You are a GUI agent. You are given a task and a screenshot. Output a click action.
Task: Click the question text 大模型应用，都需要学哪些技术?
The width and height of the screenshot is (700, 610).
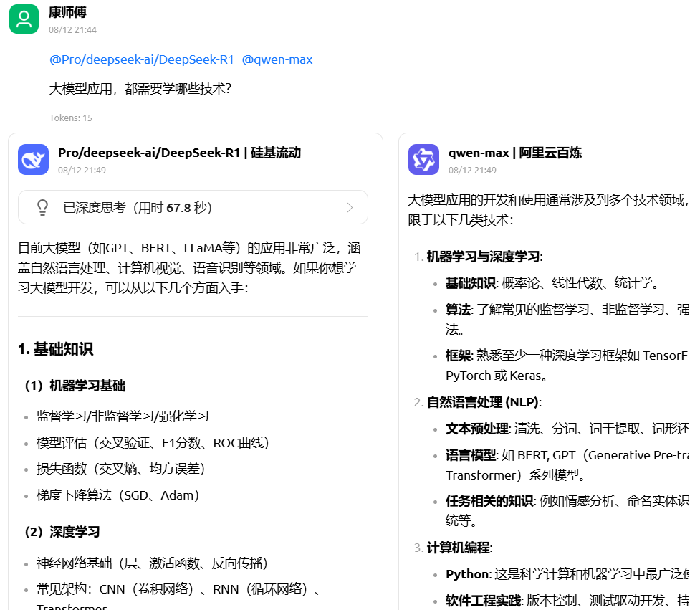140,89
